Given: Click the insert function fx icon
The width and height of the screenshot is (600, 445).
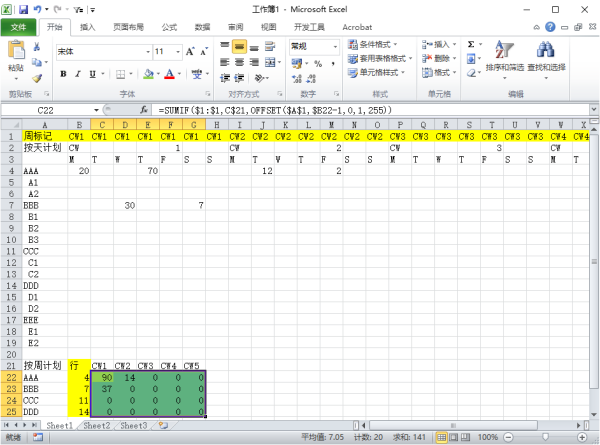Looking at the screenshot, I should coord(144,109).
